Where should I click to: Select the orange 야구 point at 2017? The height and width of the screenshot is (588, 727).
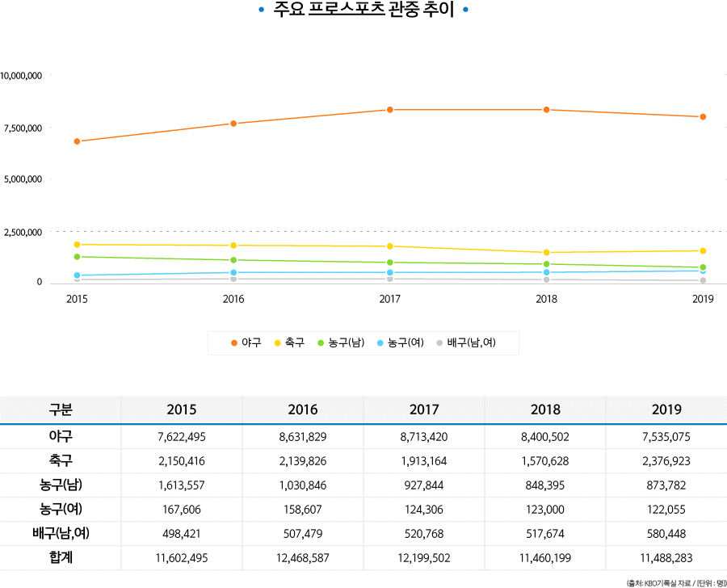(390, 110)
